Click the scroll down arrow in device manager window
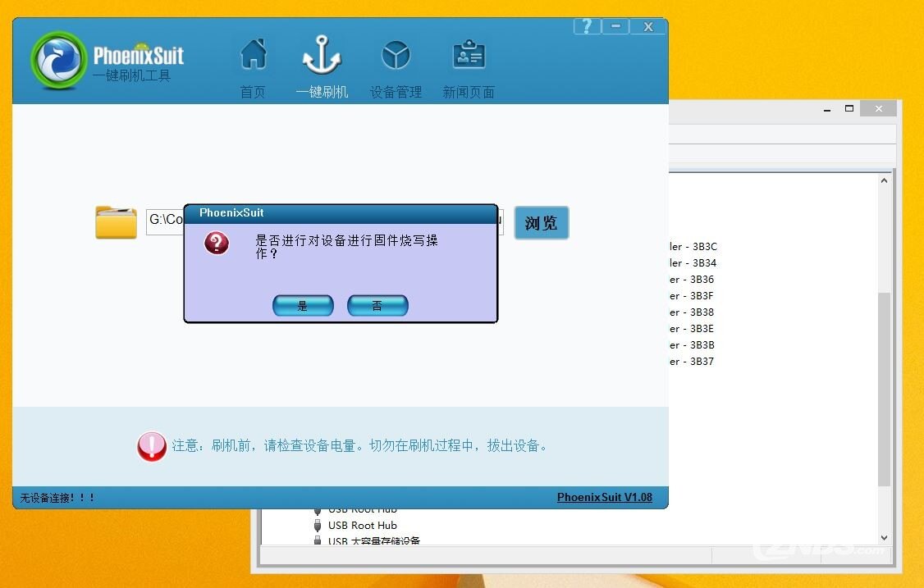 tap(884, 537)
